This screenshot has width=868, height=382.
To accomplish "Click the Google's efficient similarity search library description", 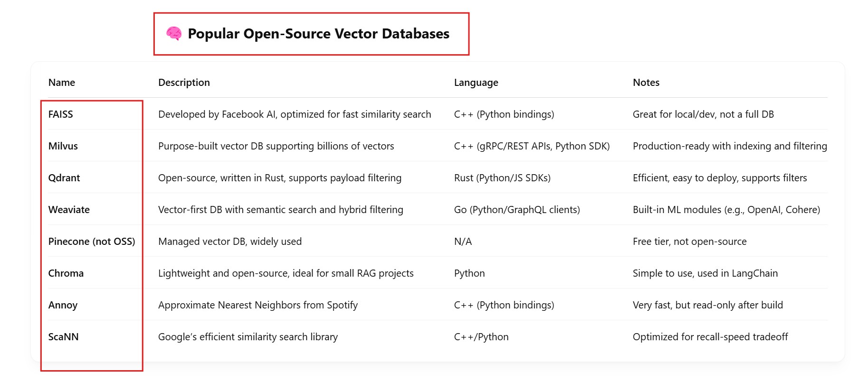I will pyautogui.click(x=248, y=337).
